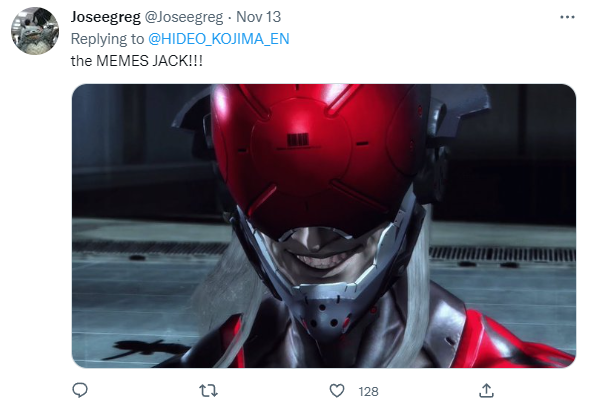Click the 'Replying to' label
The height and width of the screenshot is (411, 591).
pyautogui.click(x=107, y=39)
